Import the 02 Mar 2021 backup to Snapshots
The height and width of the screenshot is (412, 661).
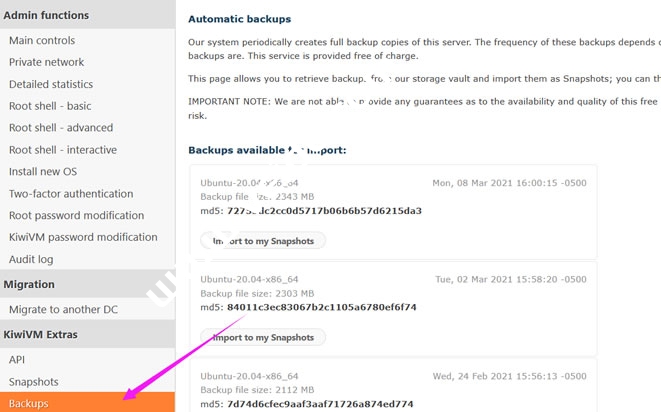point(264,338)
